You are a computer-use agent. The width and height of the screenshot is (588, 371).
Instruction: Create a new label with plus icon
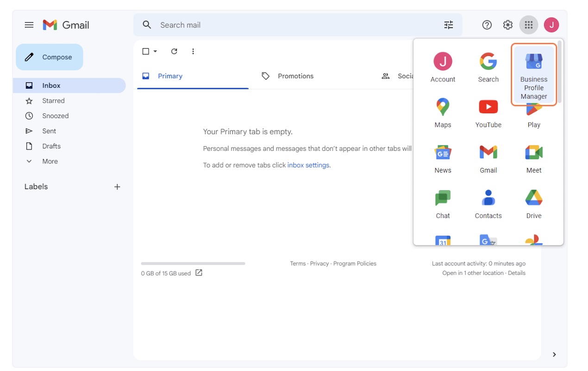click(117, 187)
